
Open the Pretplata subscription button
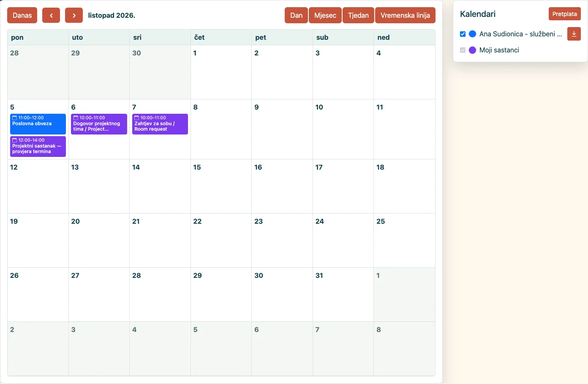(x=565, y=14)
